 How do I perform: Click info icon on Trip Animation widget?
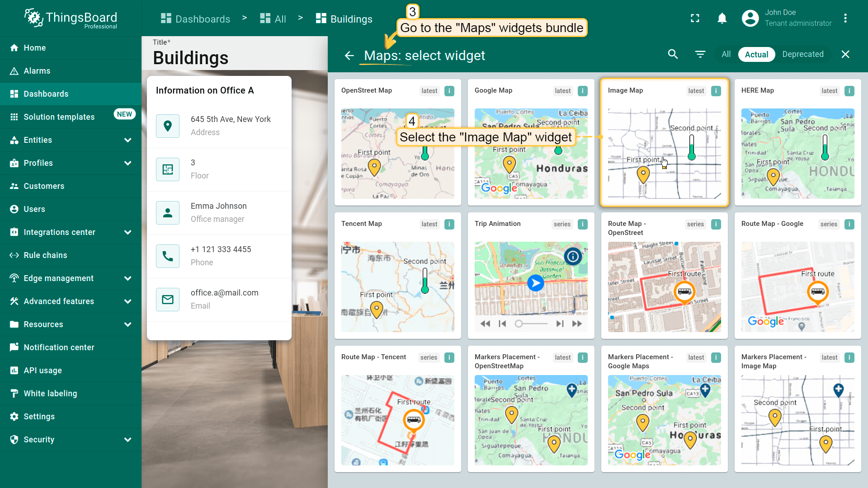click(x=583, y=224)
